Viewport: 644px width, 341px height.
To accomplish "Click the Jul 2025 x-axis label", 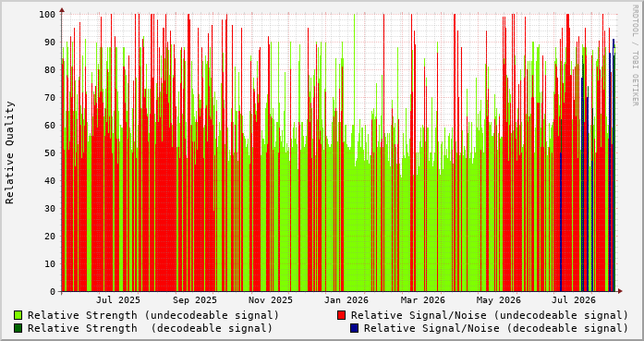I will [x=118, y=300].
